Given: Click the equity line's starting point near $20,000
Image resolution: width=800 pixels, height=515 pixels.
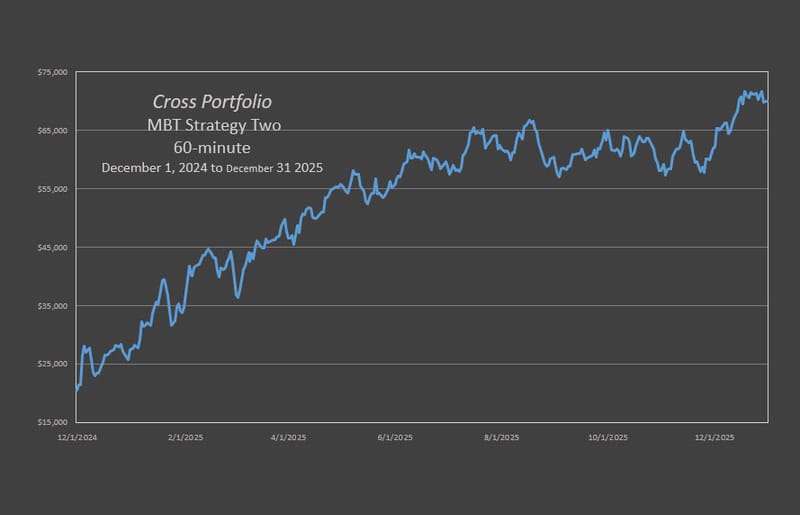Looking at the screenshot, I should (77, 390).
